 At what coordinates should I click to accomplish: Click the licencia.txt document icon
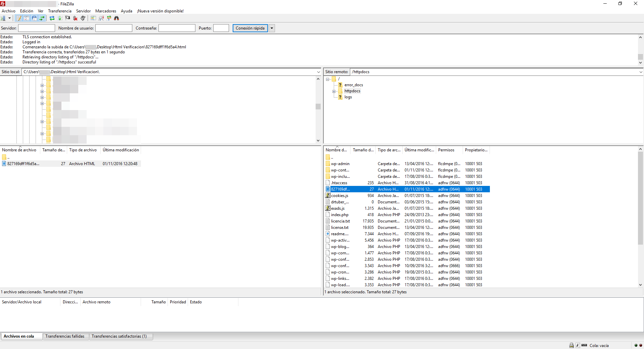click(328, 221)
